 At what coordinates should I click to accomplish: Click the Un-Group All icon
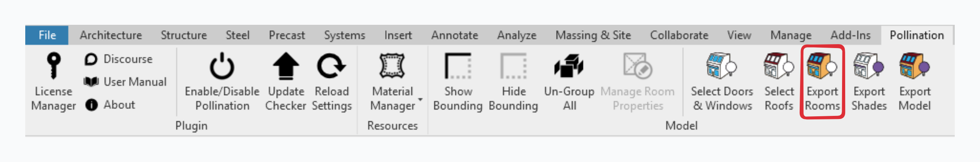coord(569,66)
